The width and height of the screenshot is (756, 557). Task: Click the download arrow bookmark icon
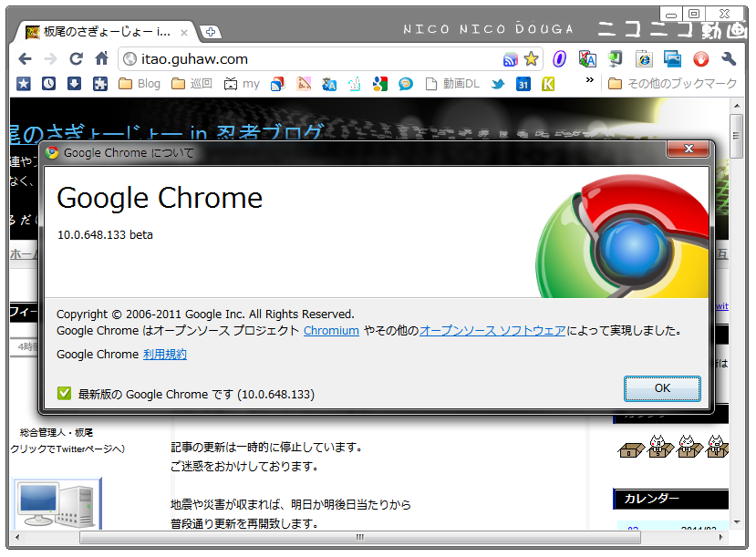pos(74,84)
